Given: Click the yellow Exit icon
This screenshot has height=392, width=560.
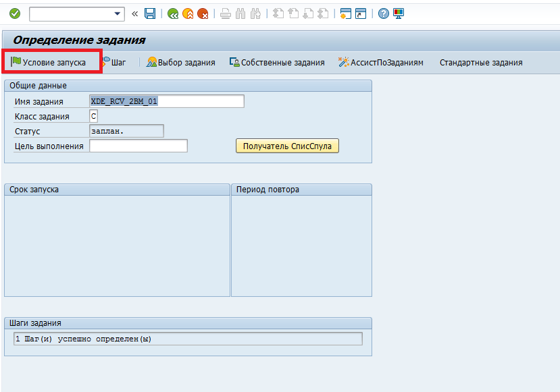Looking at the screenshot, I should point(188,13).
